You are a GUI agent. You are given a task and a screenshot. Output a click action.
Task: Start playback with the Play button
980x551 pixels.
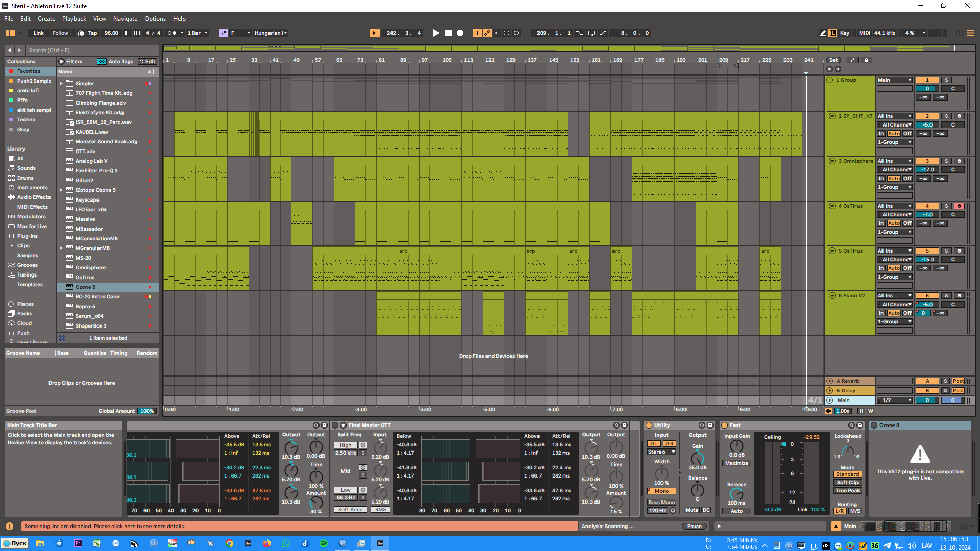point(436,33)
